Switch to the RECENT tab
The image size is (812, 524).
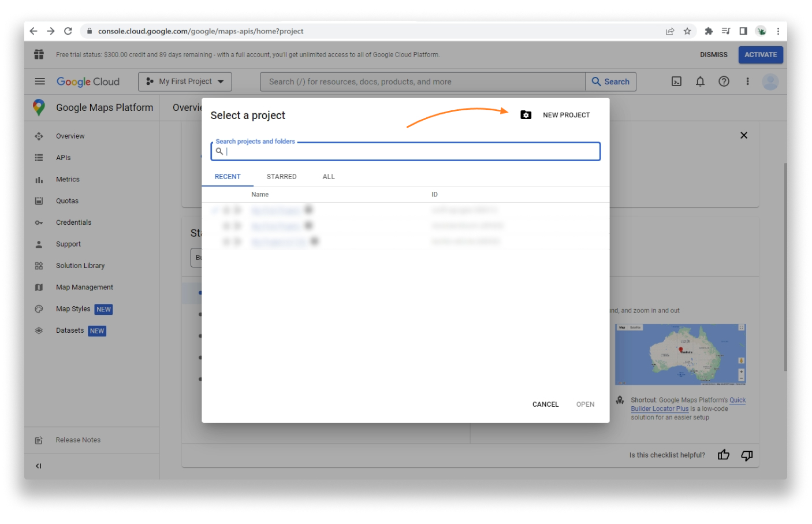[x=228, y=177]
